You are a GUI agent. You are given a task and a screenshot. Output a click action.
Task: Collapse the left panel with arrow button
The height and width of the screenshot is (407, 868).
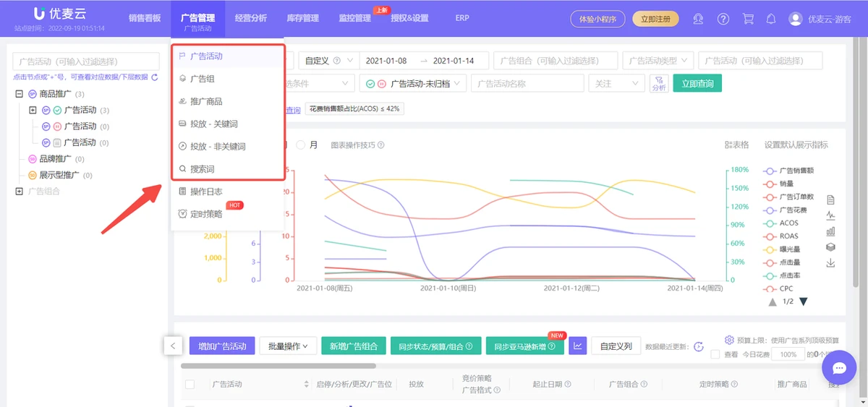(x=172, y=346)
